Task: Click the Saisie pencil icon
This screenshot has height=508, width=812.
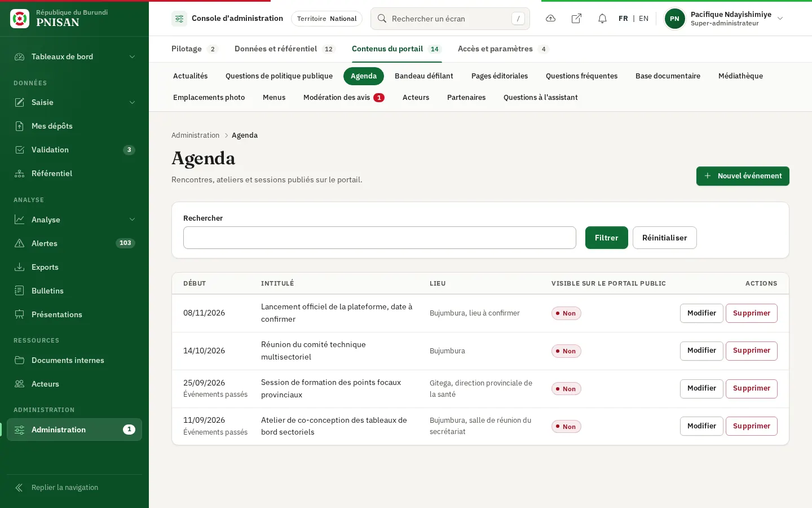Action: coord(20,102)
